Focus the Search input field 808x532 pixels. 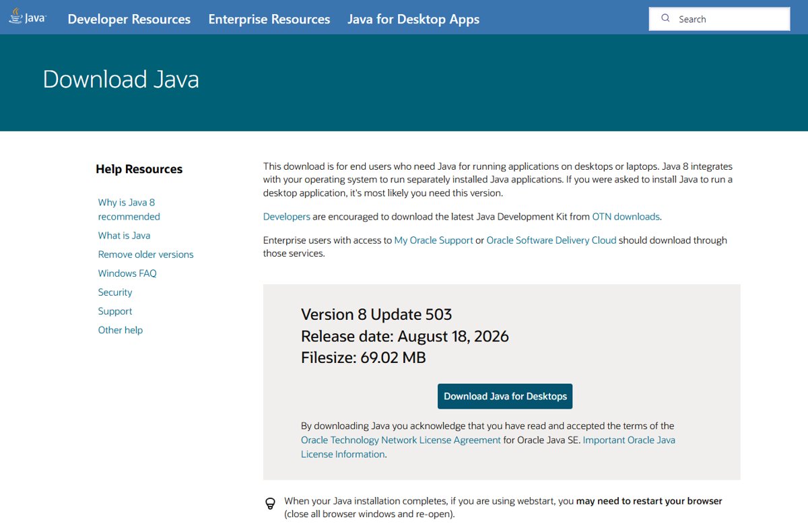pyautogui.click(x=719, y=19)
